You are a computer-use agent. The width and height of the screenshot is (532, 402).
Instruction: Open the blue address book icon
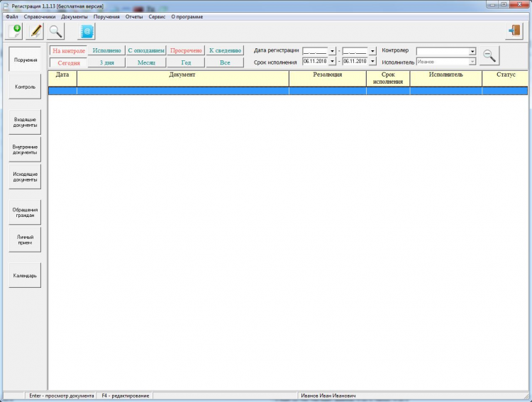pyautogui.click(x=87, y=31)
